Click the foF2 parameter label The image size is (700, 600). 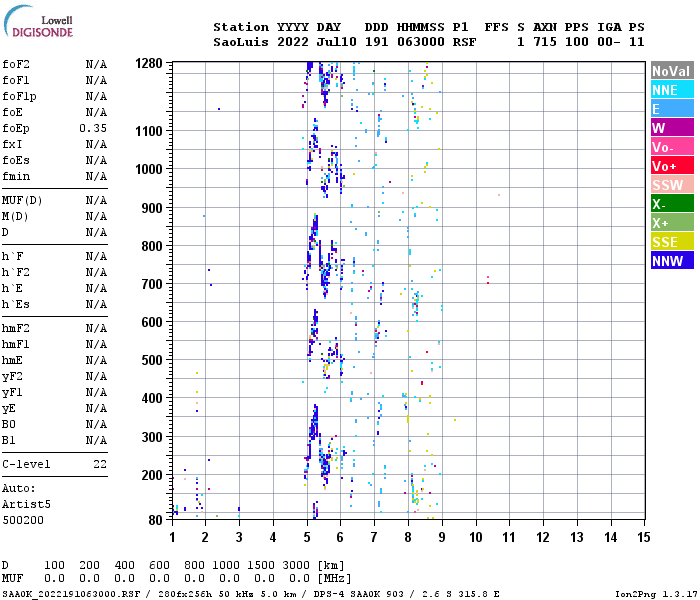[x=16, y=64]
